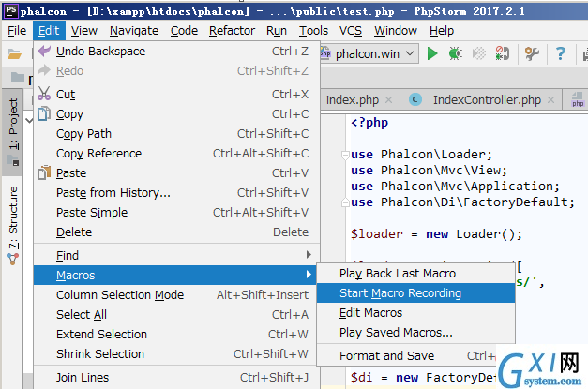Collapse the use imports fold marker
The height and width of the screenshot is (389, 588).
345,155
